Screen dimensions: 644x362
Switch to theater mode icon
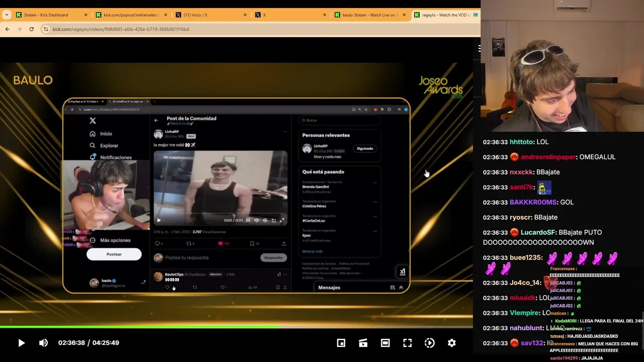point(385,343)
